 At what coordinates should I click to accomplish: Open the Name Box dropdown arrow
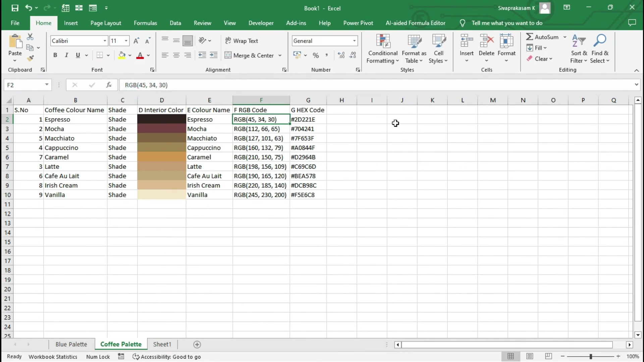tap(47, 85)
